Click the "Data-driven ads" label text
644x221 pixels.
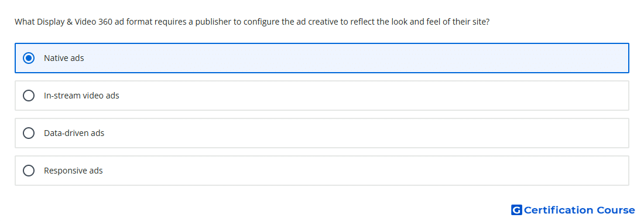[74, 133]
